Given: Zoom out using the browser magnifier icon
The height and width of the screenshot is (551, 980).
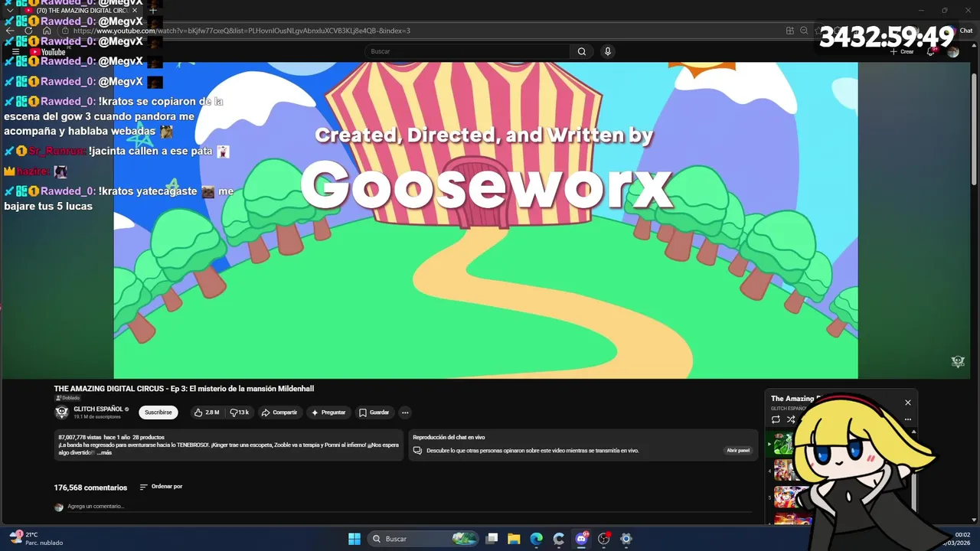Looking at the screenshot, I should [x=804, y=31].
